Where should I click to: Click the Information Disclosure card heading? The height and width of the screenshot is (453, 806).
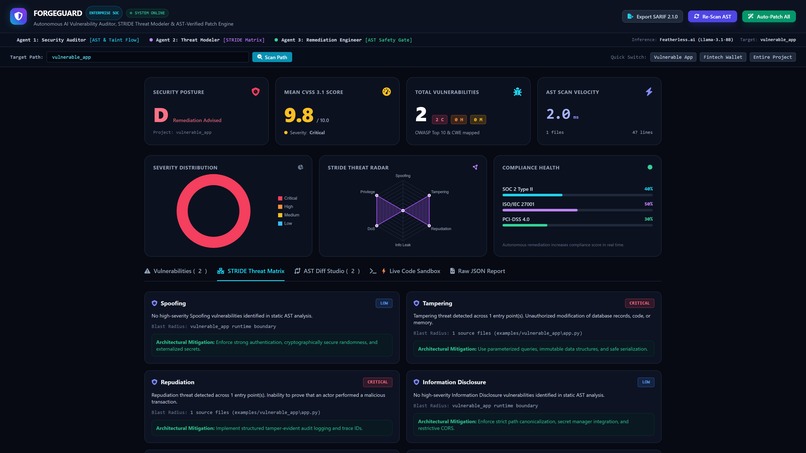[x=454, y=382]
